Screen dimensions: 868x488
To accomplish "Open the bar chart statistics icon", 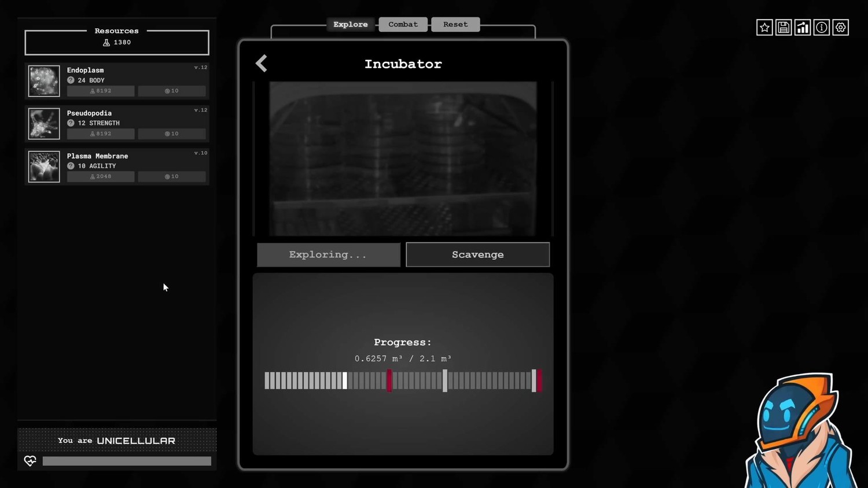I will click(803, 28).
